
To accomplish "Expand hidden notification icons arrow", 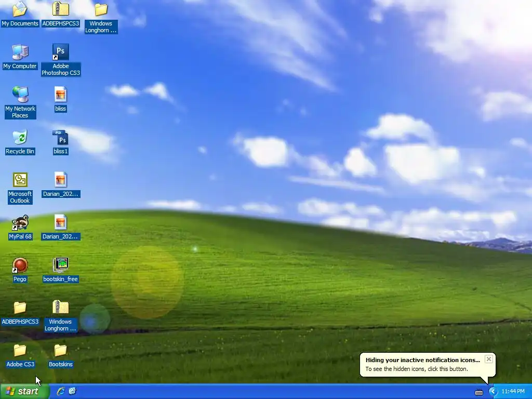I will click(x=493, y=392).
